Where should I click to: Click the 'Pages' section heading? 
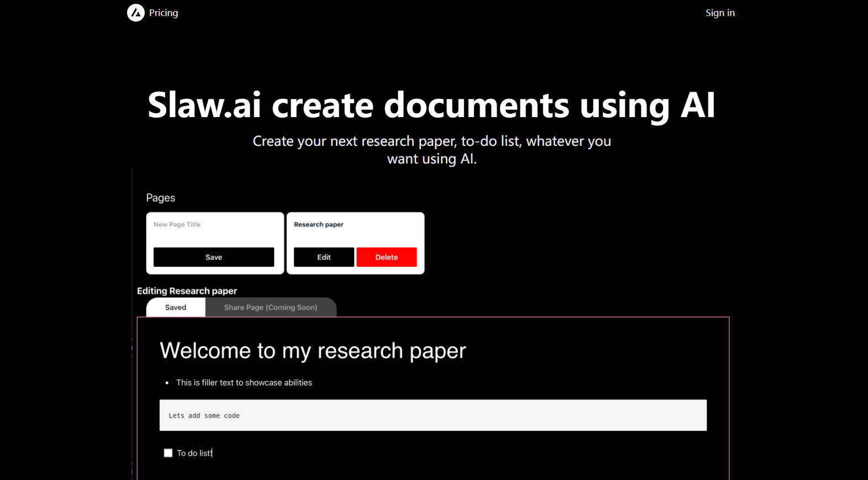161,198
